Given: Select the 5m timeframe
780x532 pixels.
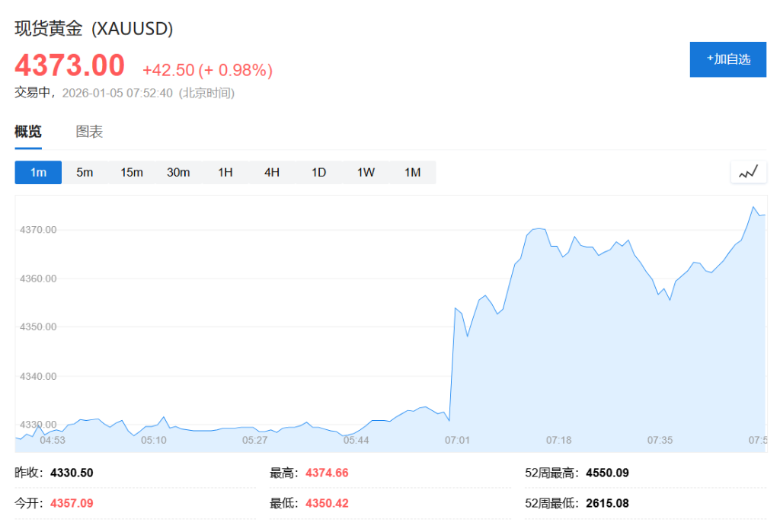Looking at the screenshot, I should (x=85, y=172).
